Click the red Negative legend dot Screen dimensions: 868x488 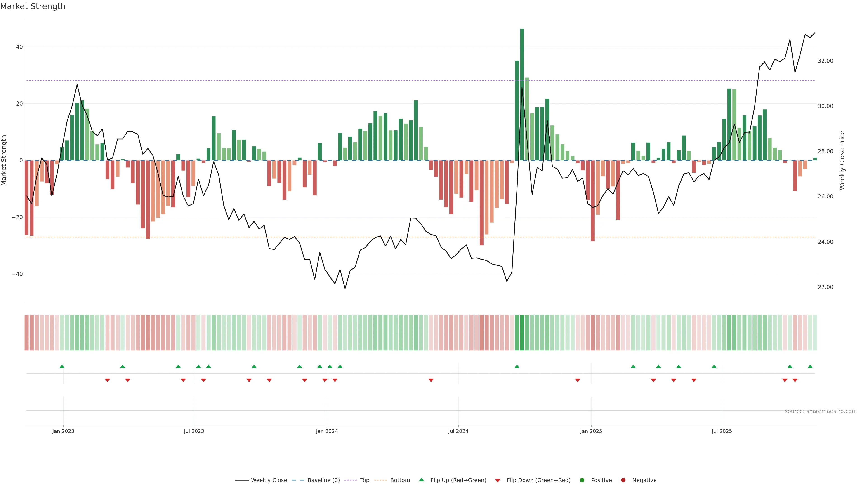623,480
